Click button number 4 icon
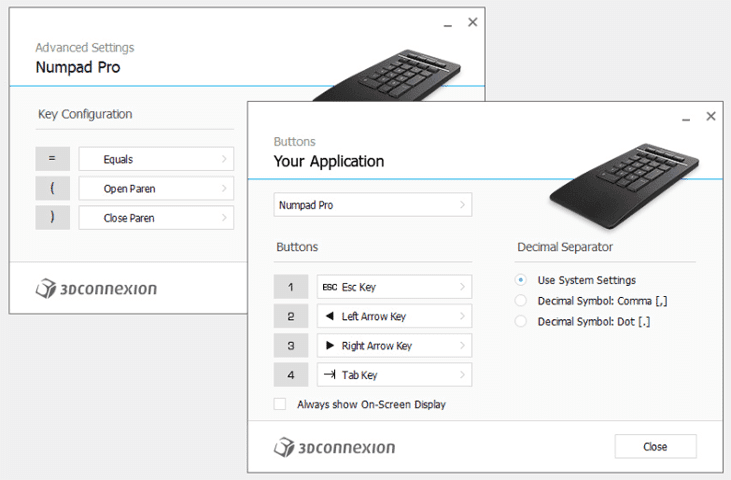Viewport: 731px width, 480px height. (291, 375)
